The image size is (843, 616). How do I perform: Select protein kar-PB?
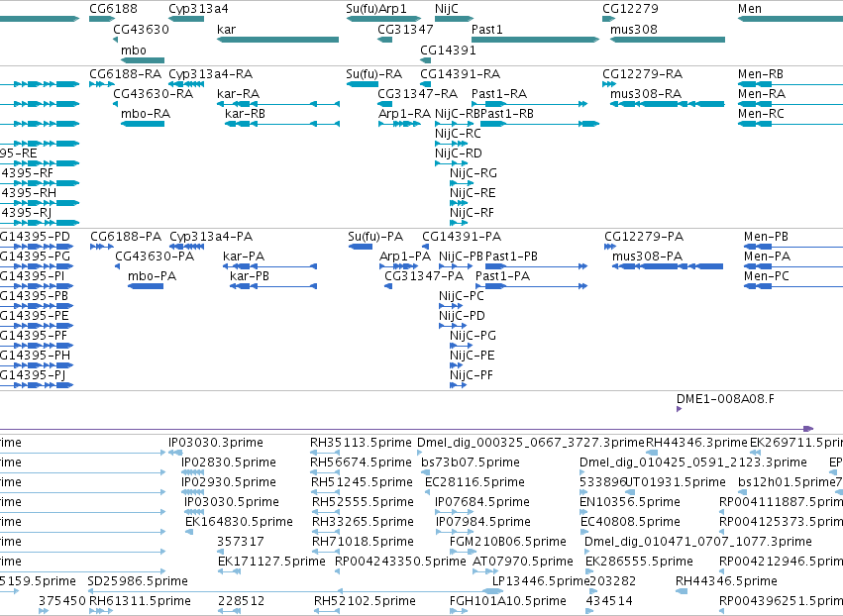click(250, 276)
